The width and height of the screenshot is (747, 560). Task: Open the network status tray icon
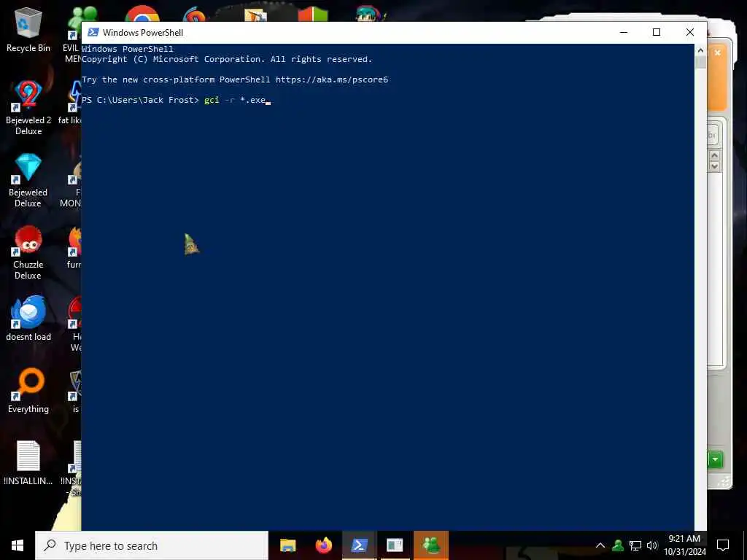635,545
